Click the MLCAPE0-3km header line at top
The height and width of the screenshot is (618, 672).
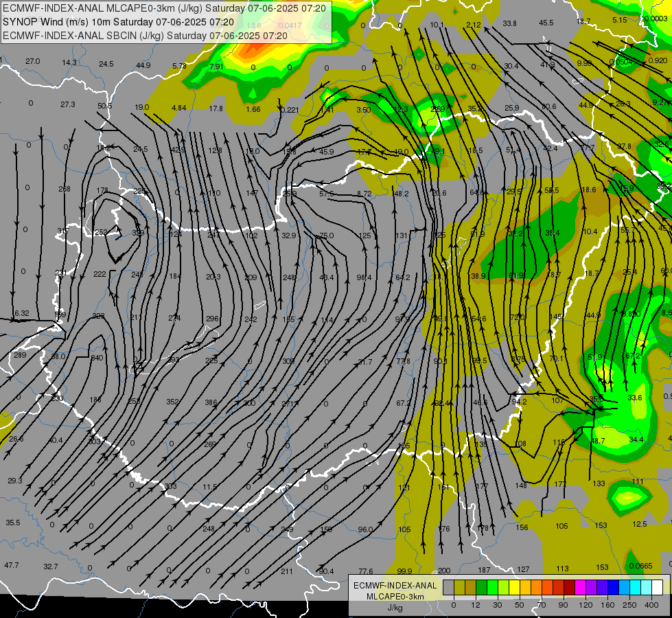(x=164, y=8)
